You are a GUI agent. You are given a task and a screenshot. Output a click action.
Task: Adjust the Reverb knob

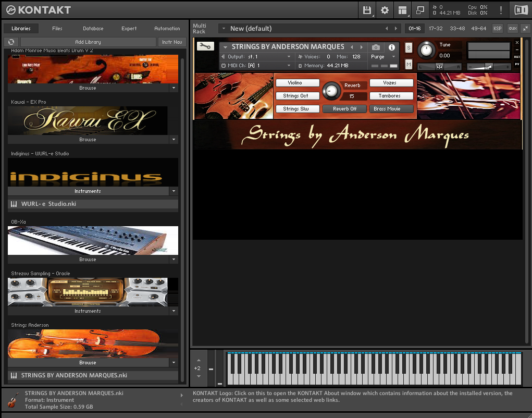pos(331,91)
